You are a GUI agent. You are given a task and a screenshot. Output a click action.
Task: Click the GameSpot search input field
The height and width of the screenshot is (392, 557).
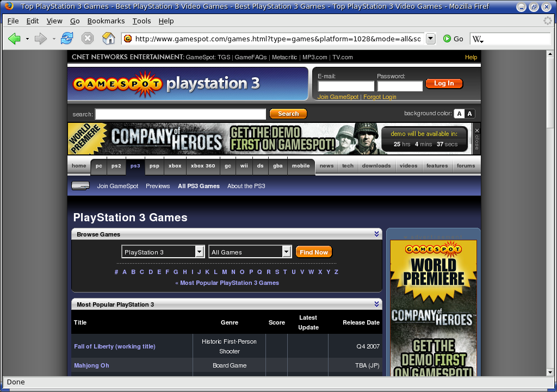click(180, 114)
